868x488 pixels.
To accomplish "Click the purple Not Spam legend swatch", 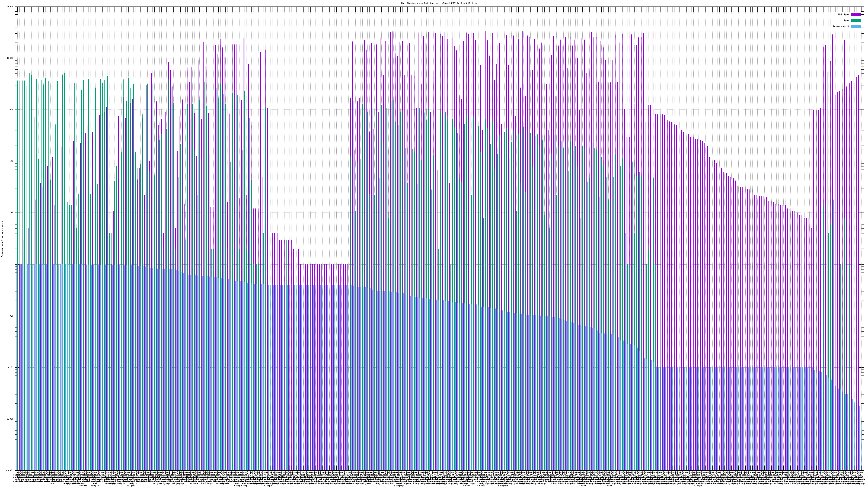I will tap(856, 14).
